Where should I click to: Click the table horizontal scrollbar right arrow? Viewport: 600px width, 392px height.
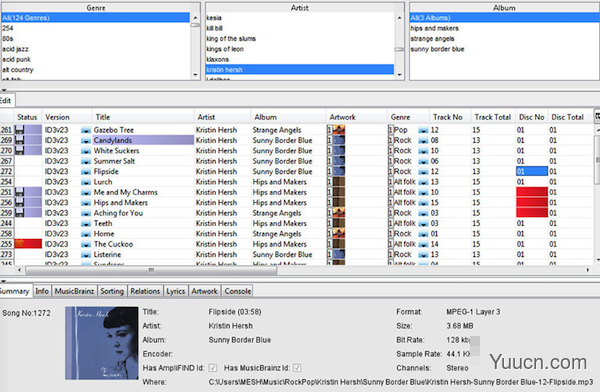588,270
